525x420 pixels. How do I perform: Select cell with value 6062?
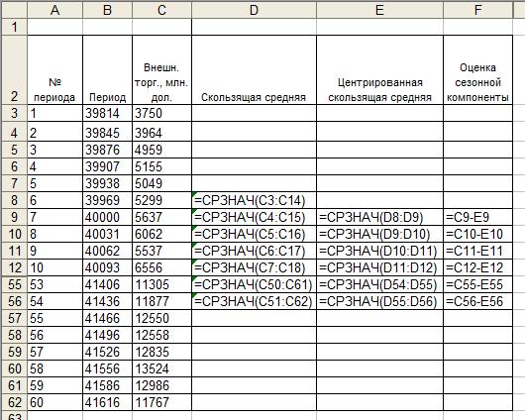[x=161, y=234]
